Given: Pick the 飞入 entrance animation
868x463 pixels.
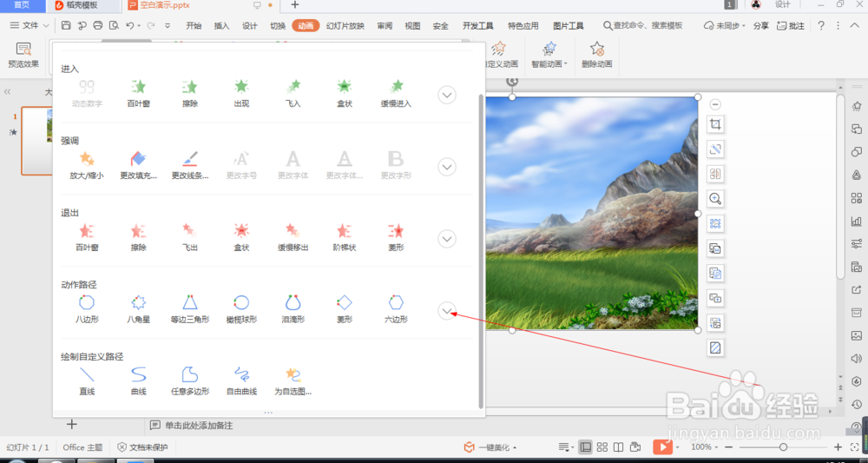Looking at the screenshot, I should [x=293, y=93].
